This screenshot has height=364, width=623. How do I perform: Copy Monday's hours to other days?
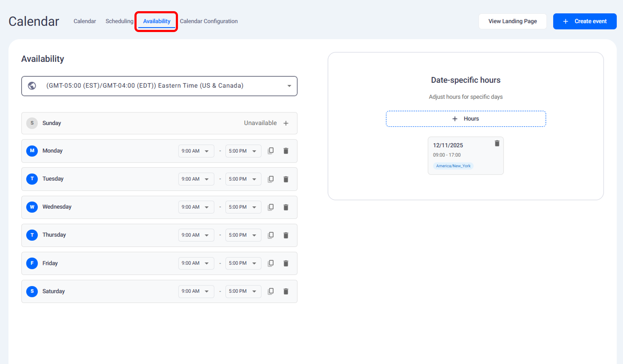(x=271, y=151)
